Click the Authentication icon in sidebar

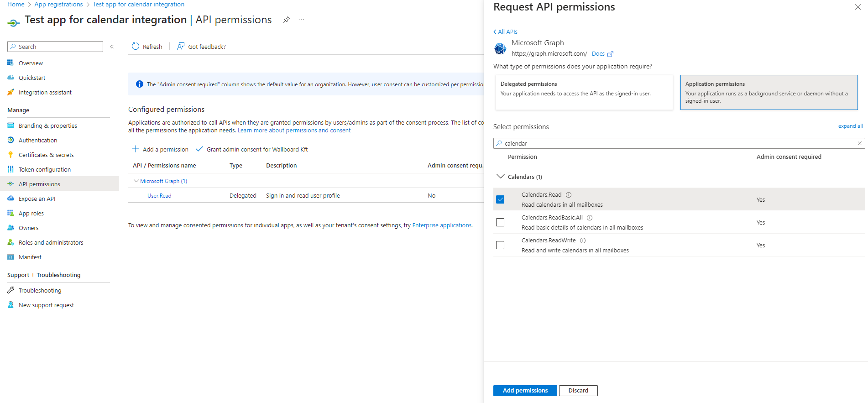coord(10,140)
